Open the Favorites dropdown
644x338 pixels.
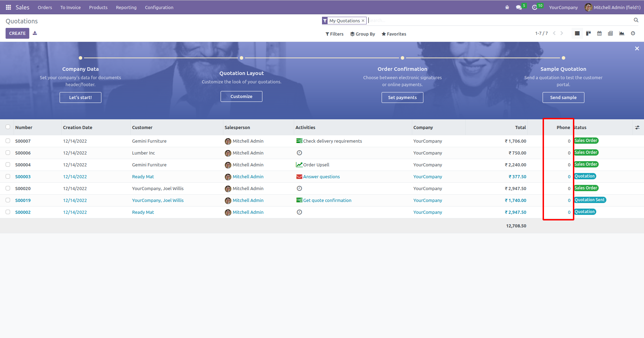tap(394, 34)
